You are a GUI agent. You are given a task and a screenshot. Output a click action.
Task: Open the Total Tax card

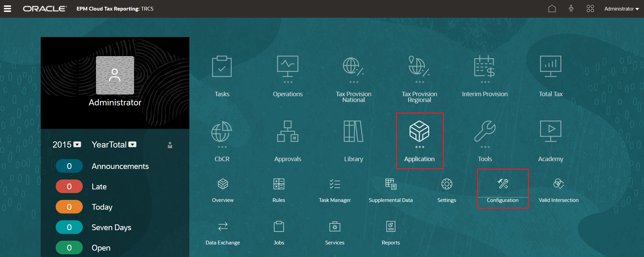point(551,76)
